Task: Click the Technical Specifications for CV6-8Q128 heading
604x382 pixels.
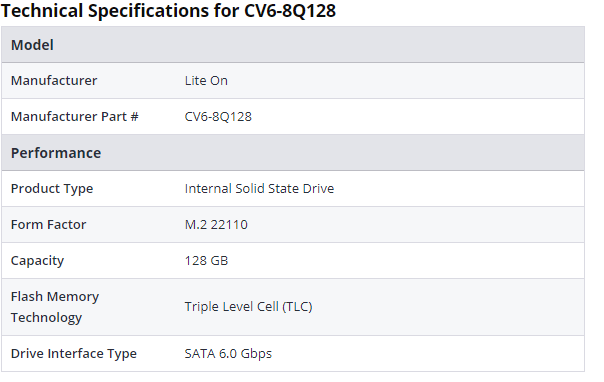Action: [168, 11]
